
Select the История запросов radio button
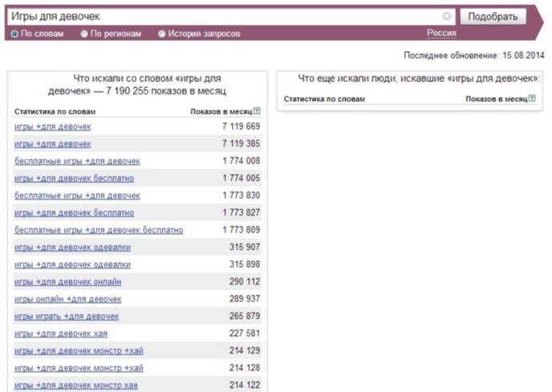pyautogui.click(x=161, y=34)
